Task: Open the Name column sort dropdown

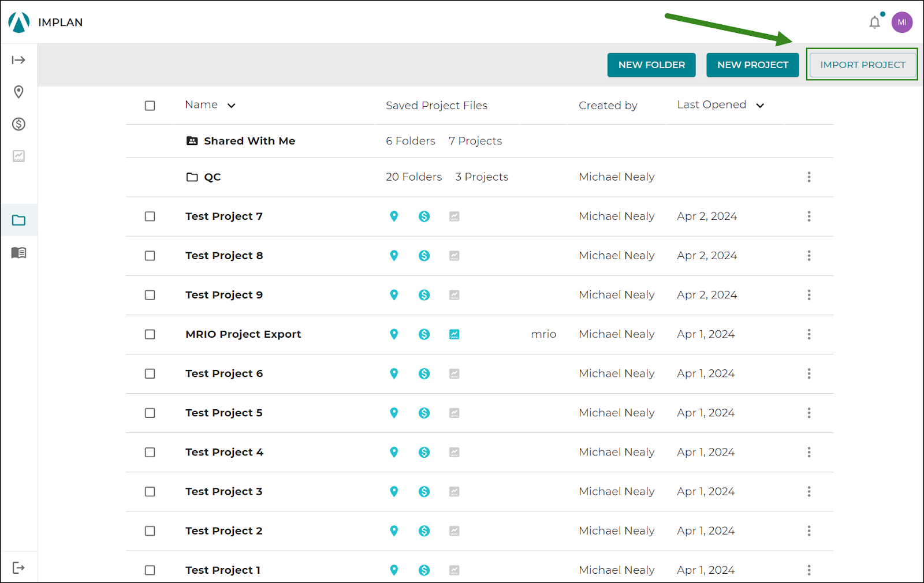Action: [x=232, y=106]
